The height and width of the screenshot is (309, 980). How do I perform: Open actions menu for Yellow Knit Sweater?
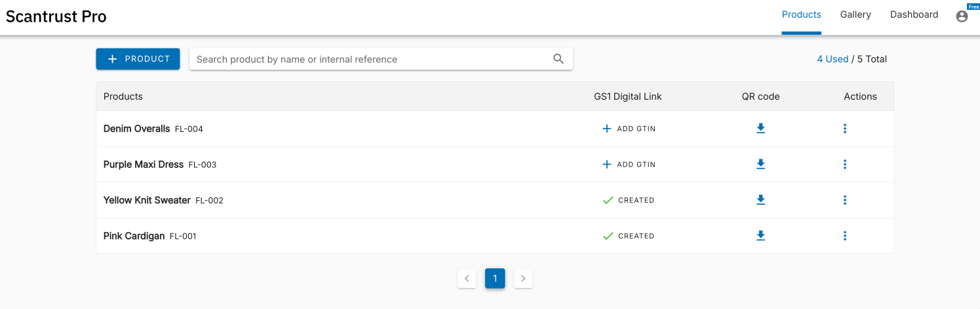pos(844,200)
